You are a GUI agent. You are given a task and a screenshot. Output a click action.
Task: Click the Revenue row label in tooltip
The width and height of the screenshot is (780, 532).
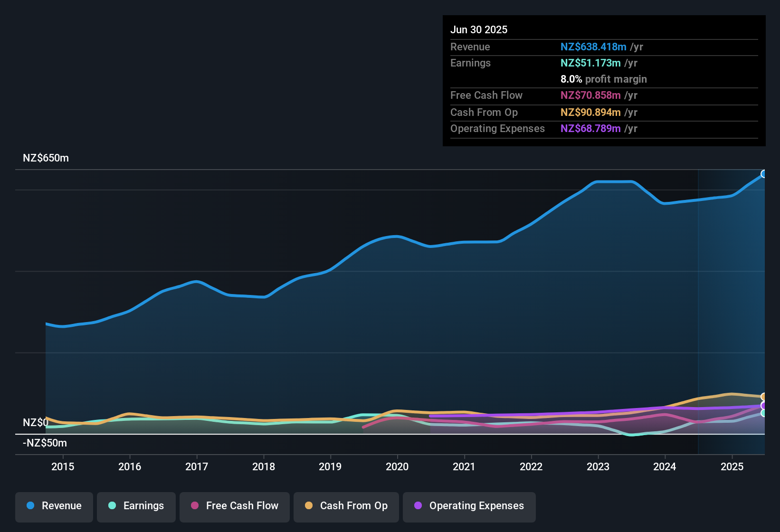[470, 47]
